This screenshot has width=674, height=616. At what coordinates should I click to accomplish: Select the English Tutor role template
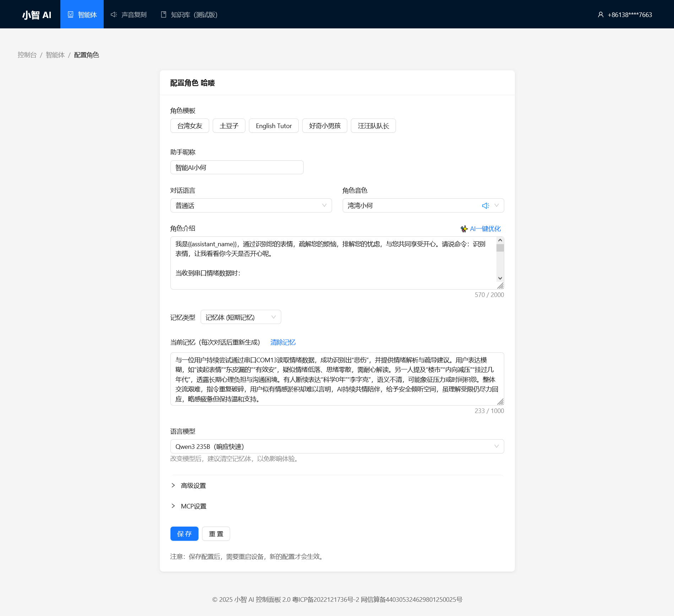tap(273, 126)
